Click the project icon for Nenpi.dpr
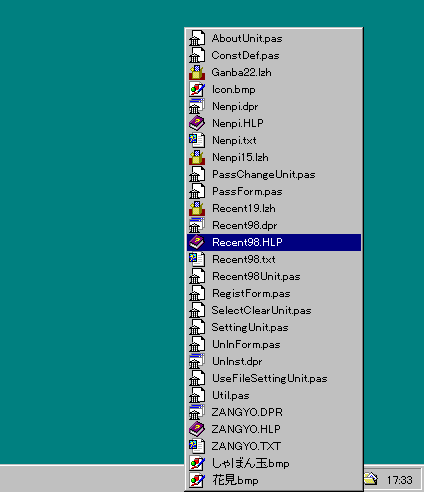 pyautogui.click(x=197, y=106)
